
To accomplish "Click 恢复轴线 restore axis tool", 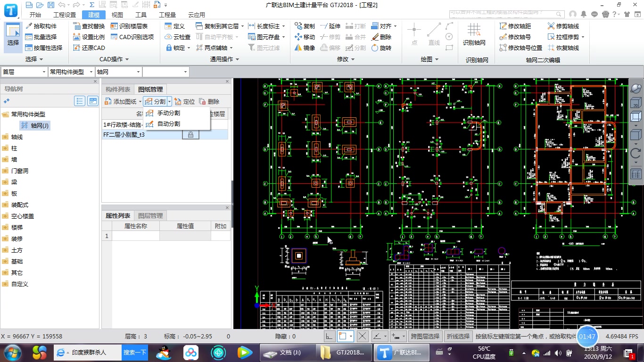I will click(563, 48).
